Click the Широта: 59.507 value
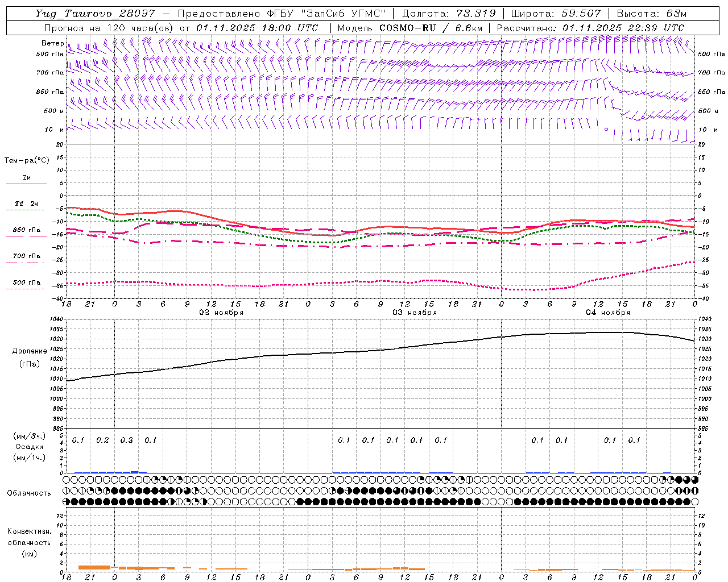Image resolution: width=728 pixels, height=582 pixels. point(556,14)
